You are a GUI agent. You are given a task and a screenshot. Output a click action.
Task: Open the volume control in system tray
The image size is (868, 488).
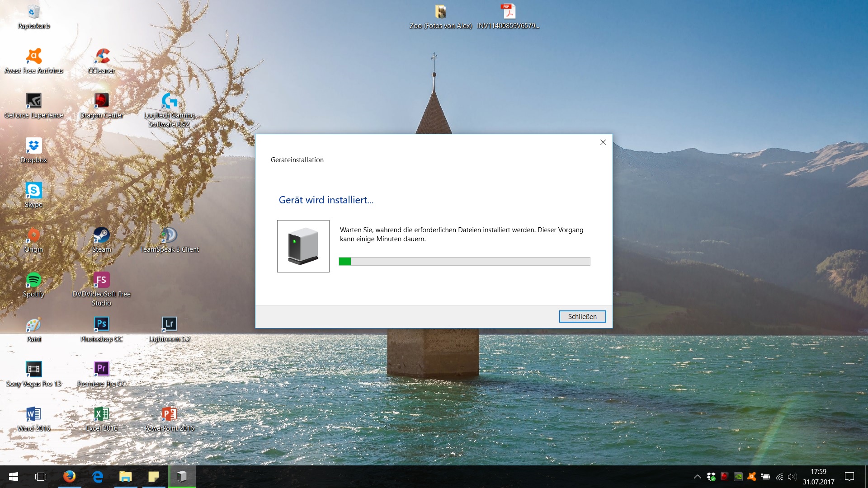coord(792,477)
